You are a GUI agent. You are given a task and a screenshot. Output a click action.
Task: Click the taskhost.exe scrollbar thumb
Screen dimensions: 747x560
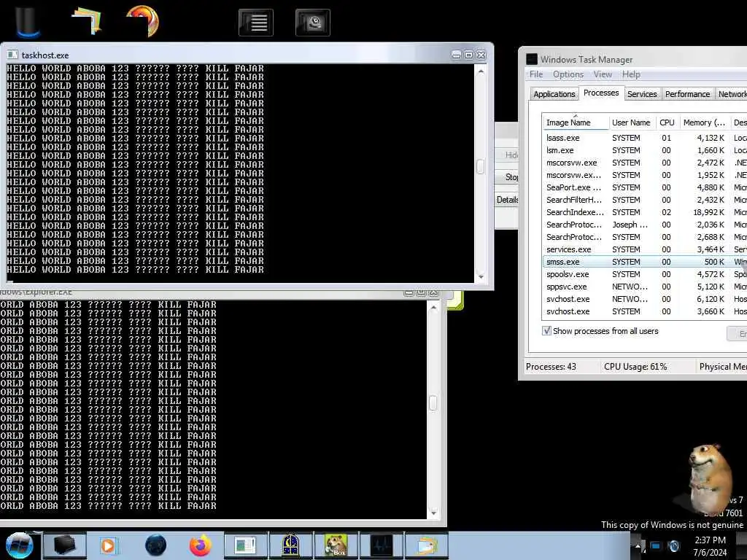(x=481, y=166)
